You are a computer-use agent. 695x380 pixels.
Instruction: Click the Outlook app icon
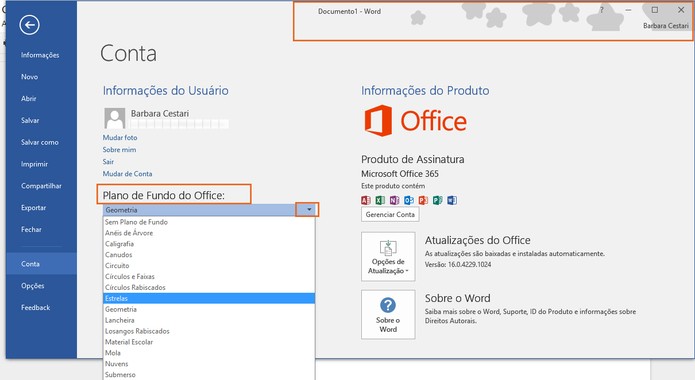tap(409, 200)
